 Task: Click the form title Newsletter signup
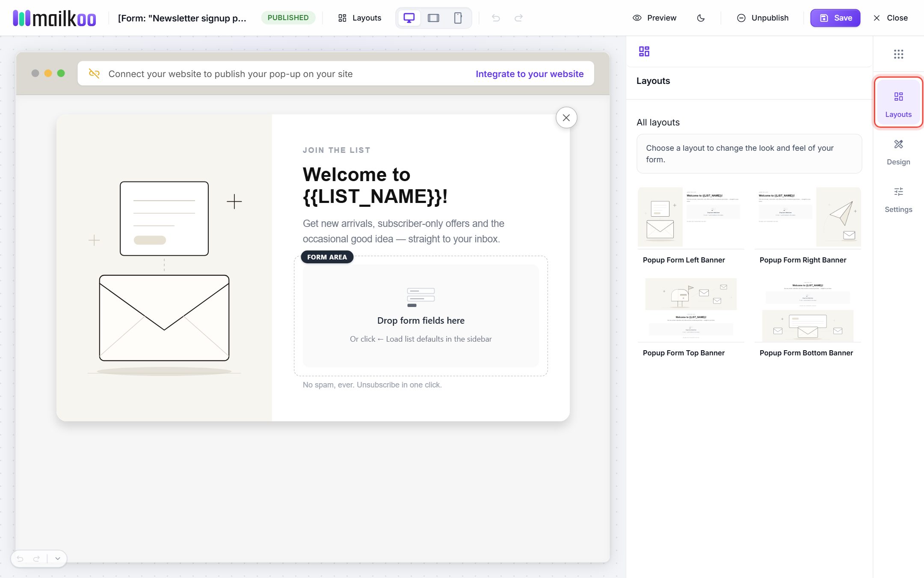click(182, 18)
